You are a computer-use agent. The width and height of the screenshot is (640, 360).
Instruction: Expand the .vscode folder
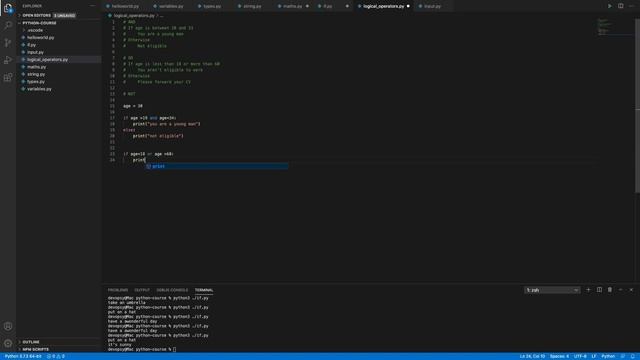(x=35, y=30)
